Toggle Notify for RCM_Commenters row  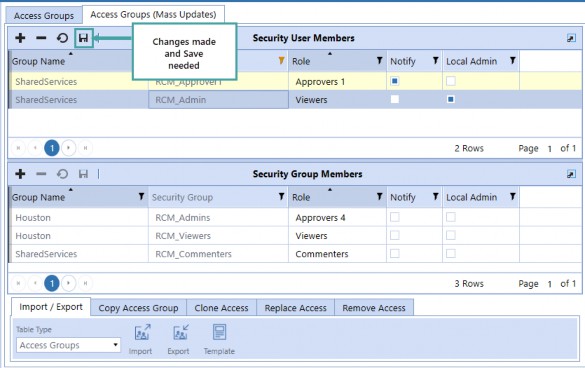[395, 253]
